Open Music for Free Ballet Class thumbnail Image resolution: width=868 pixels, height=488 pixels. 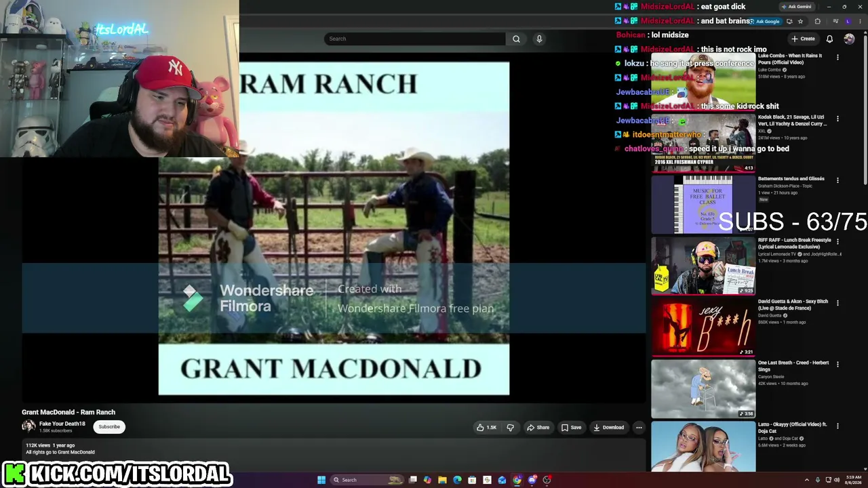[703, 204]
